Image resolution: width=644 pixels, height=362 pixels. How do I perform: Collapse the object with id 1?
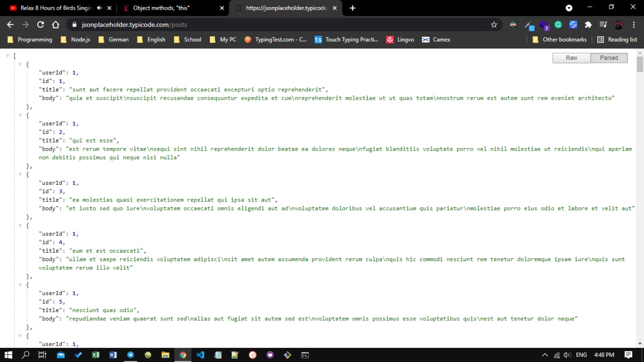(20, 64)
